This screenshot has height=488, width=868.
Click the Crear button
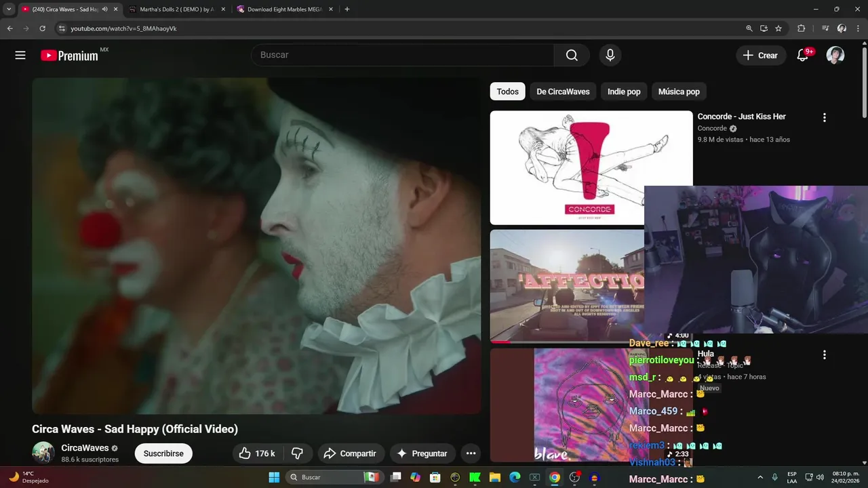(x=761, y=56)
